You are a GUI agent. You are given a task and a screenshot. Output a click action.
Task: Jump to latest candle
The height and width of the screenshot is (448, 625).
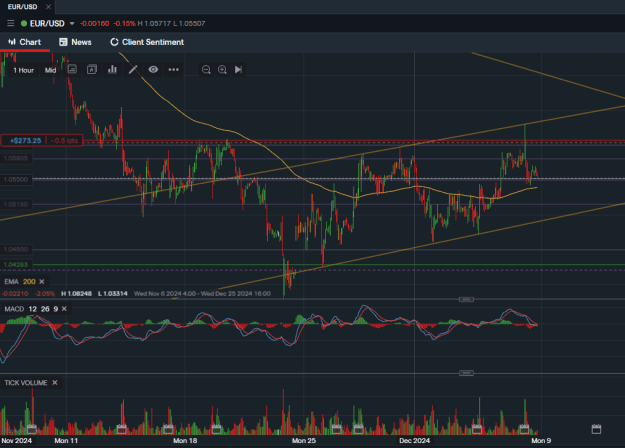(238, 70)
